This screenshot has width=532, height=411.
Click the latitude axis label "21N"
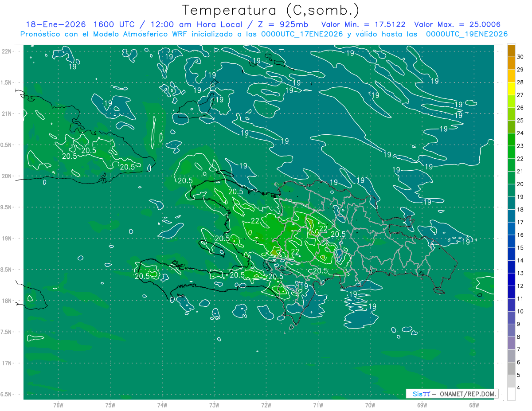coord(7,114)
